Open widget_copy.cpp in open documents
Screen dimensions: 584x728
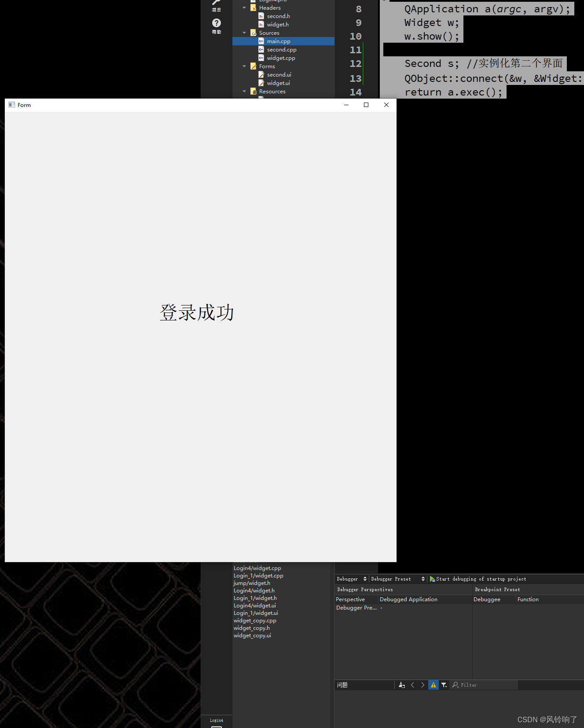(x=255, y=621)
